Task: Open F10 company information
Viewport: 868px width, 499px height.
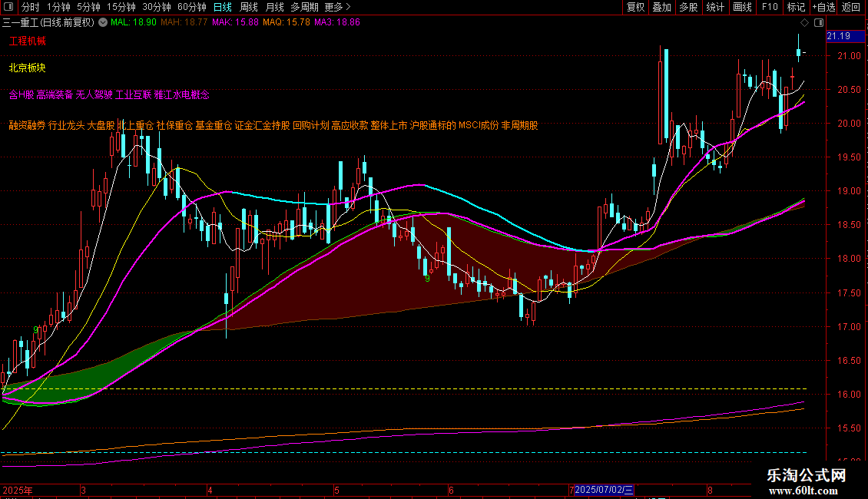Action: (770, 7)
